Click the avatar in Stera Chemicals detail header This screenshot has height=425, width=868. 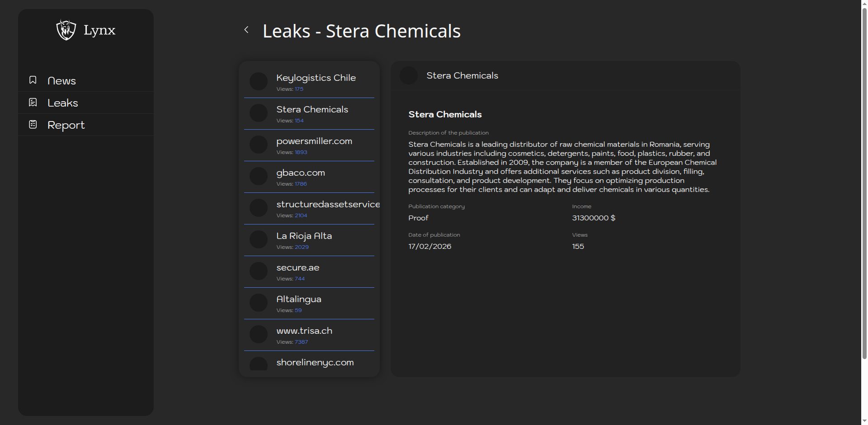(408, 75)
